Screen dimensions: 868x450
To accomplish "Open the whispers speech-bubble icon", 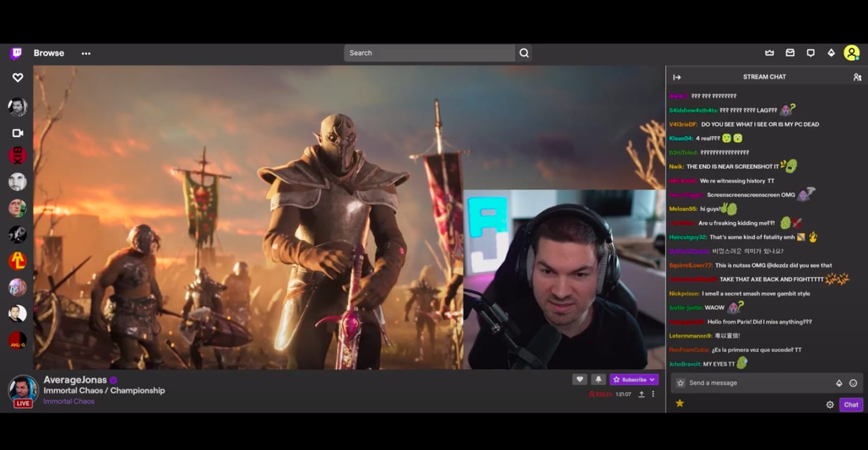I will tap(811, 53).
